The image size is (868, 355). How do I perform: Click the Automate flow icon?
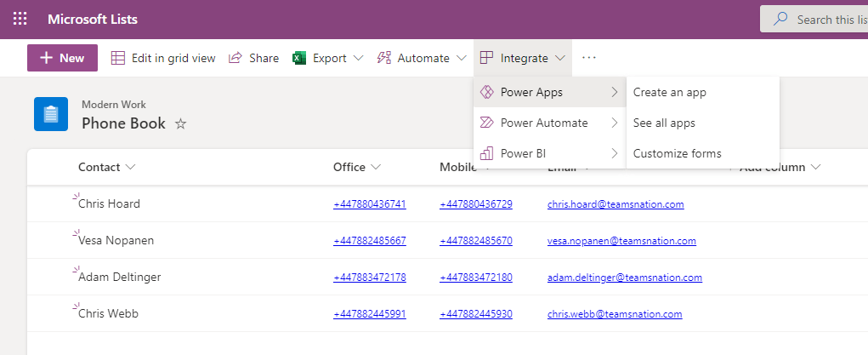[384, 58]
